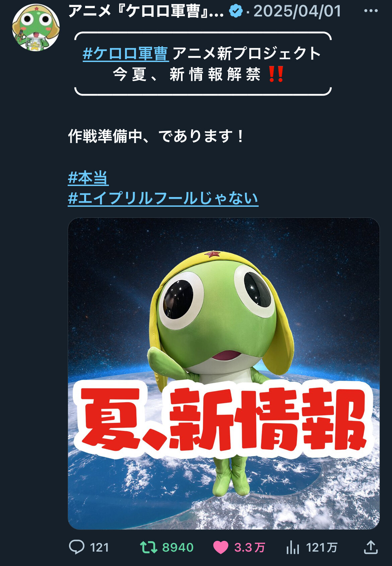Image resolution: width=392 pixels, height=566 pixels.
Task: Enlarge the Keroro 夏、新情報 image
Action: pos(223,374)
